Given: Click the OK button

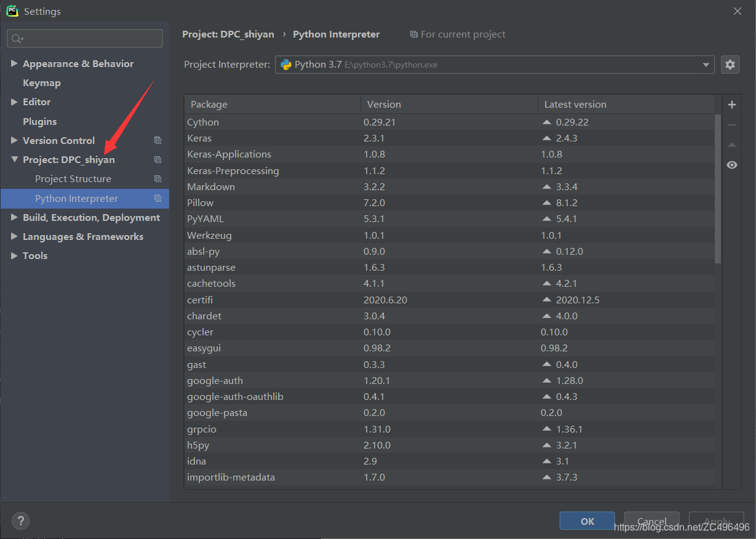Looking at the screenshot, I should 587,521.
